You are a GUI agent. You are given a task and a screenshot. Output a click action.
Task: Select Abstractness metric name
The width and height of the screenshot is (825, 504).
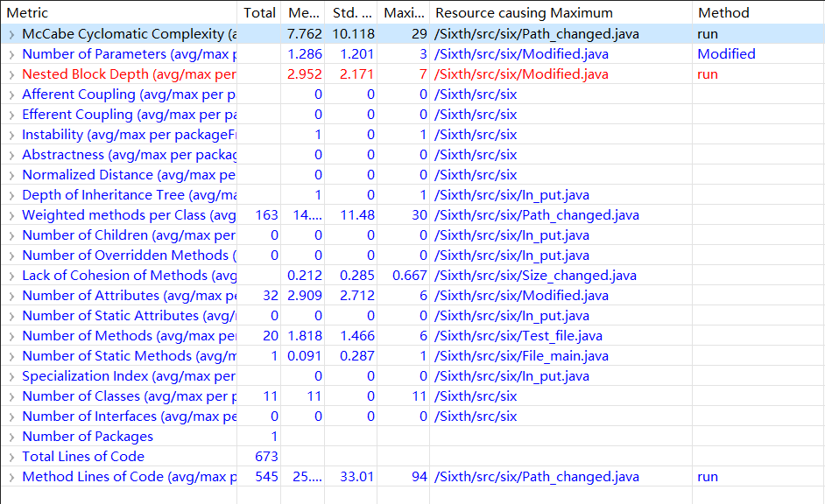tap(130, 155)
